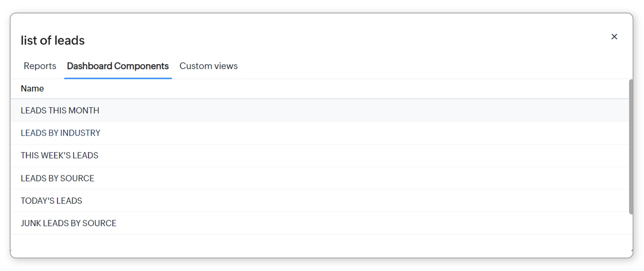
Task: Click the "list of leads" dialog title
Action: click(x=52, y=41)
